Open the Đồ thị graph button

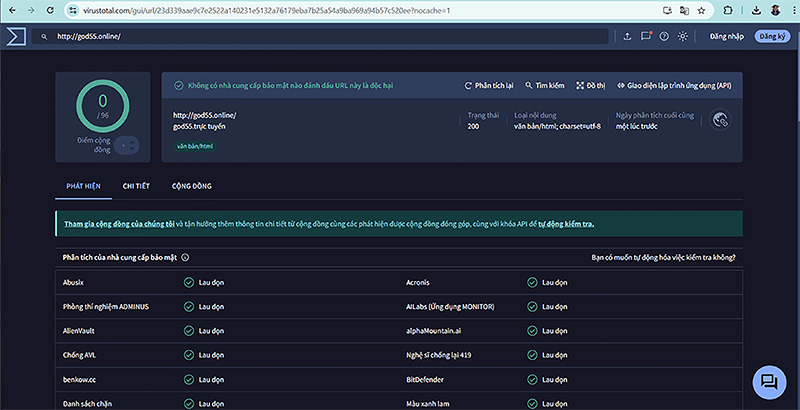pos(591,86)
